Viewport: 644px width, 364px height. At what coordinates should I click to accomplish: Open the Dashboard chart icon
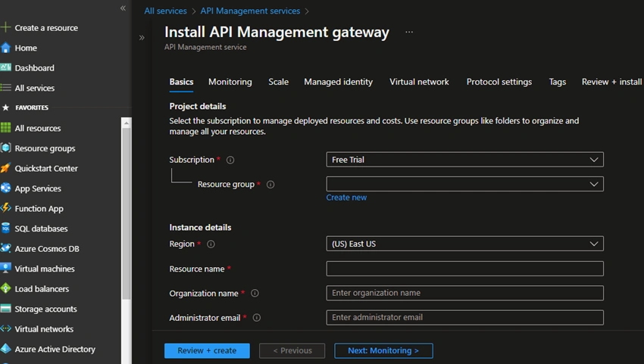coord(5,67)
